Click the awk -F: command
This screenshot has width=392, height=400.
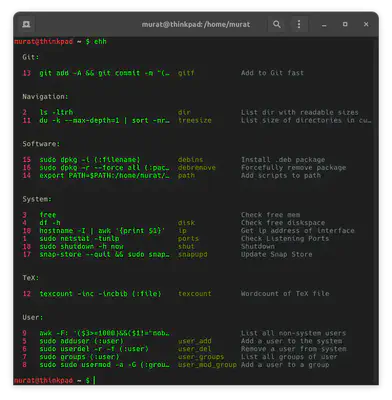point(104,333)
